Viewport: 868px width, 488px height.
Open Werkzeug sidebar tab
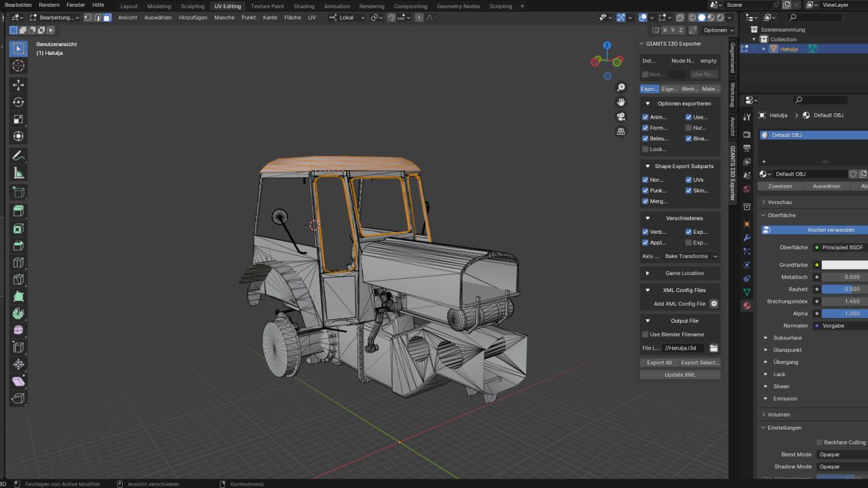click(732, 95)
